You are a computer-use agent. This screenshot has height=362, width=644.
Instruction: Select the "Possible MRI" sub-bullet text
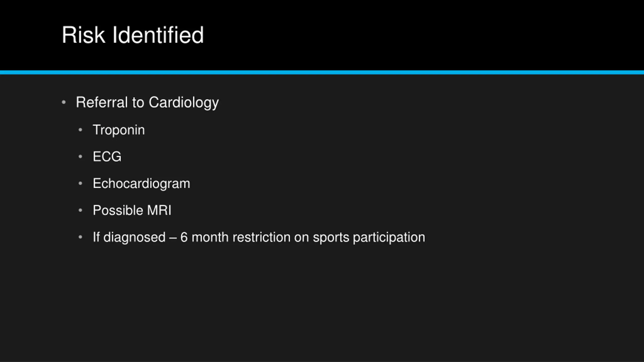pos(132,210)
